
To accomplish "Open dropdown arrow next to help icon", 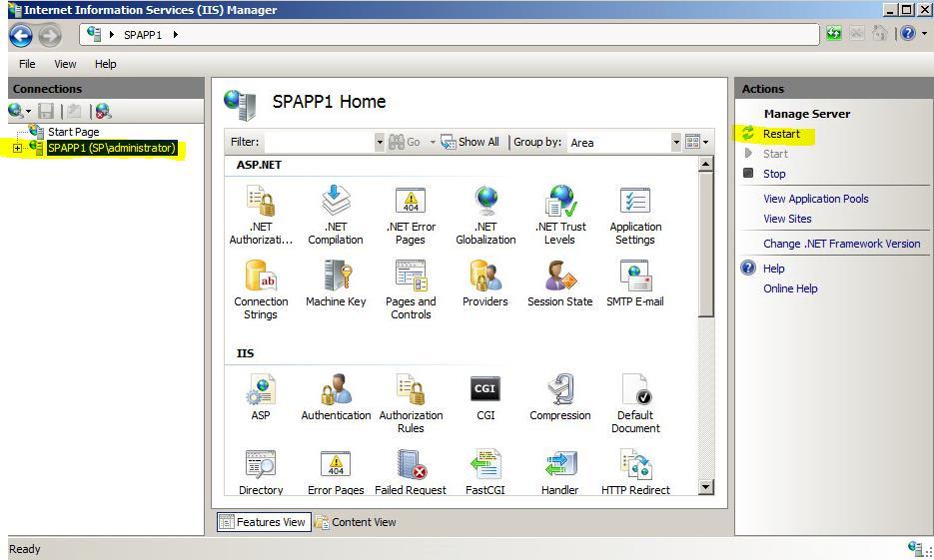I will 924,33.
